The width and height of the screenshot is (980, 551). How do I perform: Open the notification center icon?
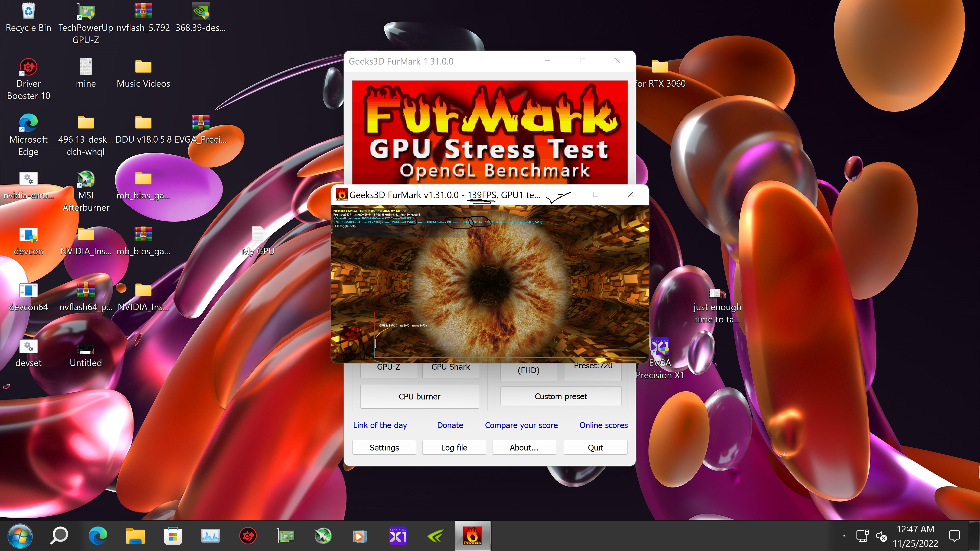[954, 536]
